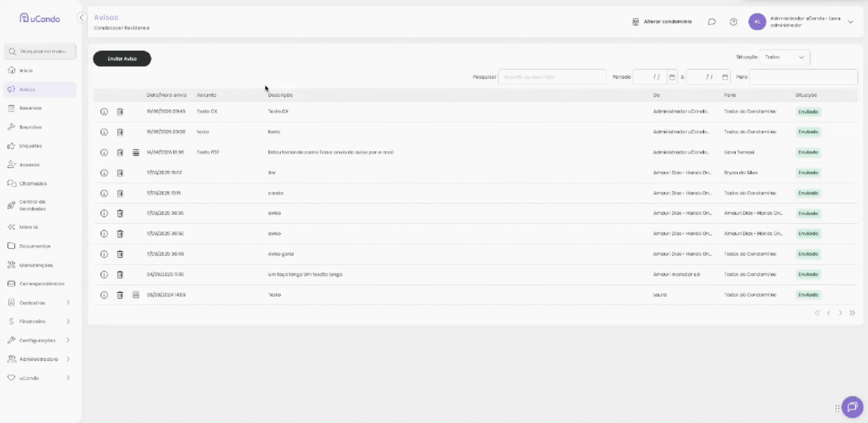This screenshot has width=868, height=423.
Task: Delete the Aviso geral notice
Action: click(120, 254)
